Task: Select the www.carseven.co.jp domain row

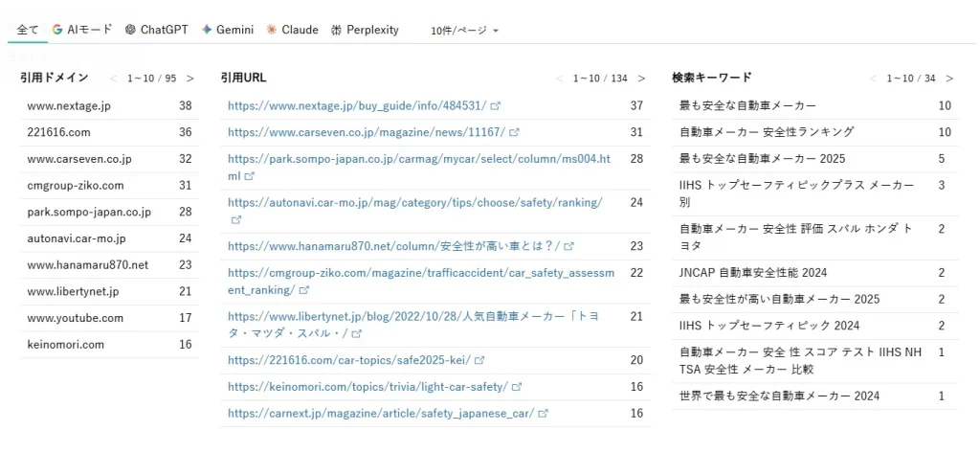Action: pos(109,159)
